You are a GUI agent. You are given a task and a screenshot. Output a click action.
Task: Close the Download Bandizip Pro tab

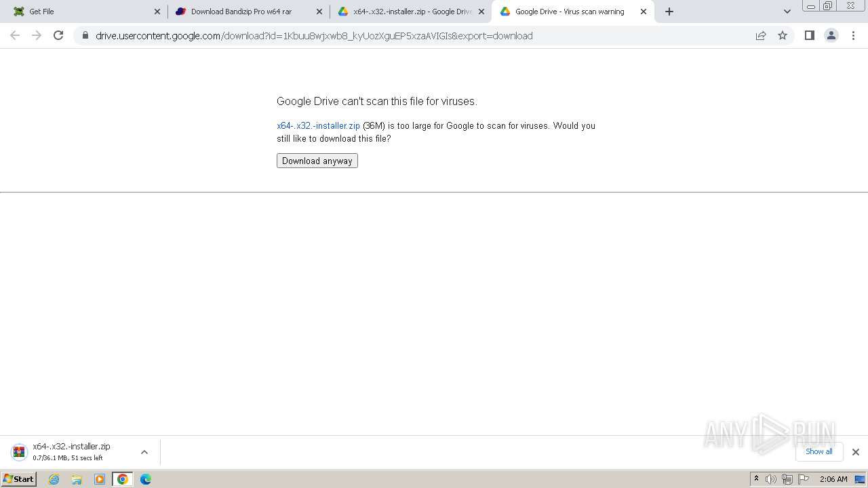pos(319,12)
